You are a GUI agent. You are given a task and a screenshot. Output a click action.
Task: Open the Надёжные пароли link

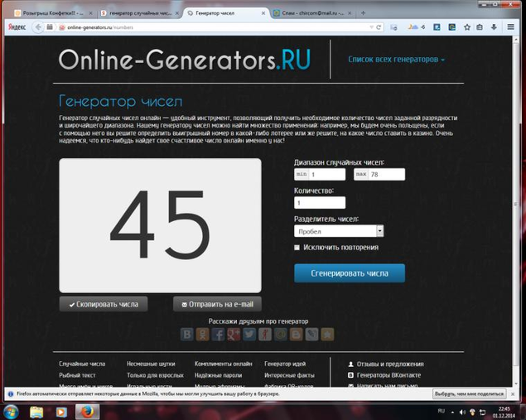(x=219, y=375)
